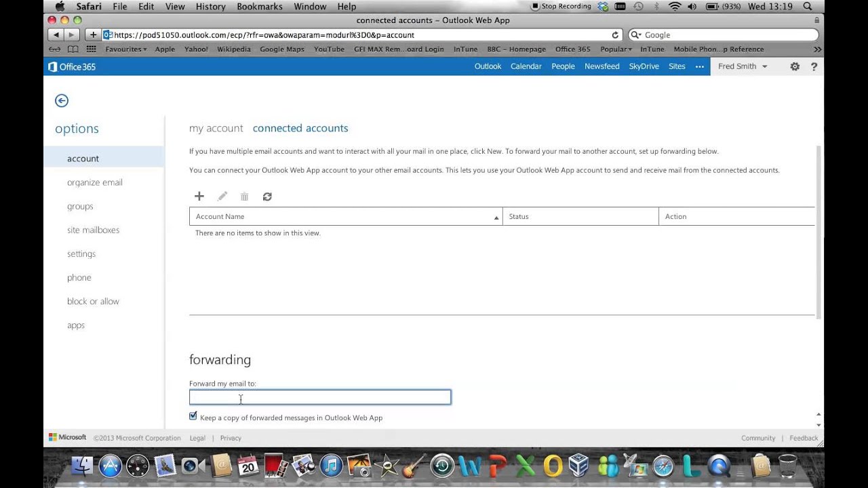Click the Office 365 logo
The image size is (868, 488).
[x=72, y=66]
